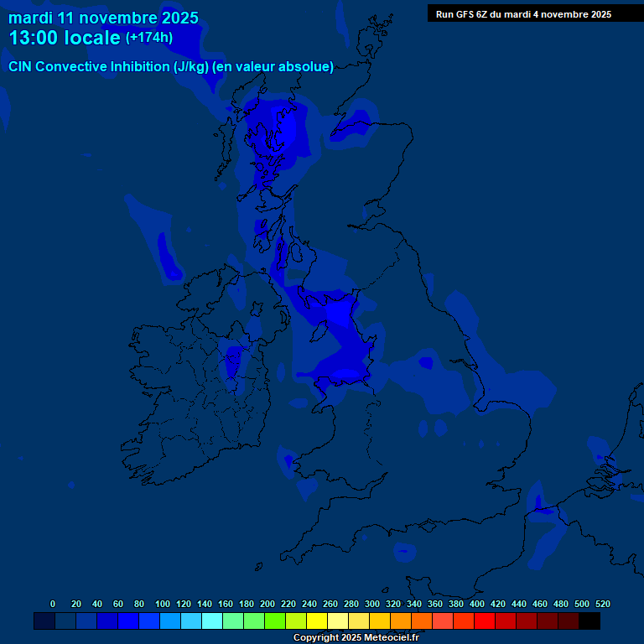This screenshot has width=644, height=644.
Task: Open the 'Copyright 2025 Meteociel.fr' credit text
Action: point(356,638)
